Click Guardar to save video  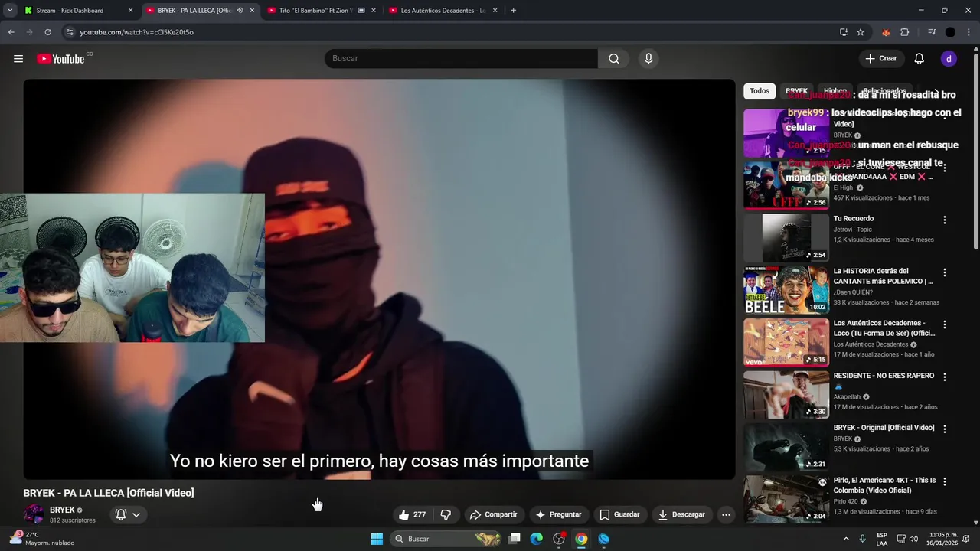(x=620, y=514)
